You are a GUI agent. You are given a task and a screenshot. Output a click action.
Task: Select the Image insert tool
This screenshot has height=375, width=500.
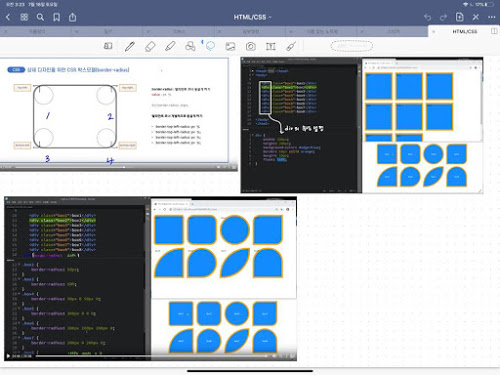pos(230,46)
